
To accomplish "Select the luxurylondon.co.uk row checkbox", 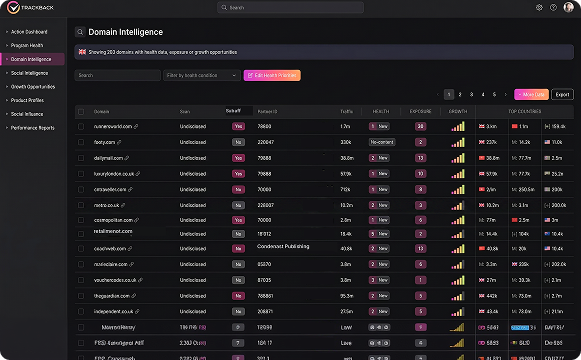I will tap(81, 174).
